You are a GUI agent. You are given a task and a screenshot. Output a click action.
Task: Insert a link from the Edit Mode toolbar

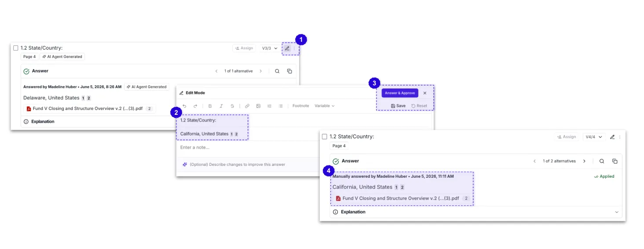click(247, 106)
